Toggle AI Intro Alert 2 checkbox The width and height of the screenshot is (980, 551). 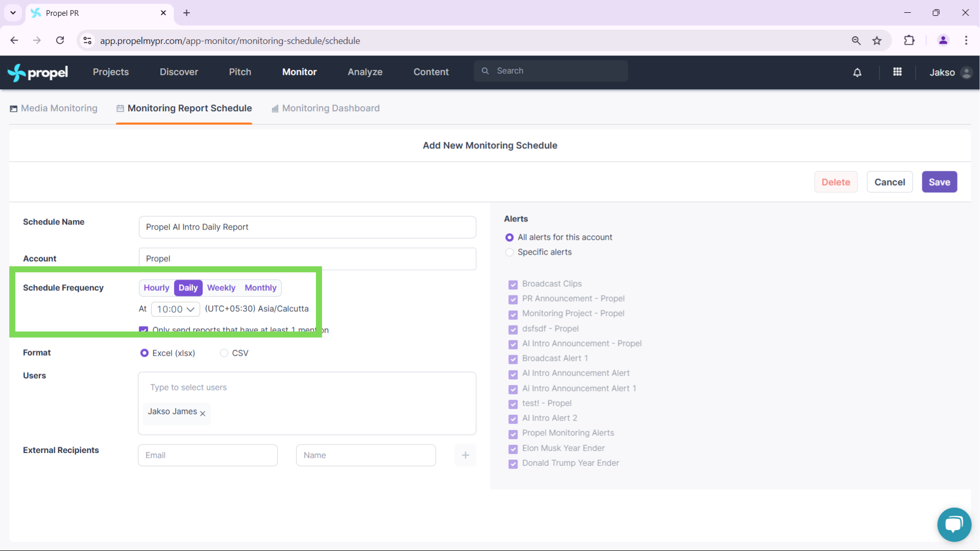(513, 419)
